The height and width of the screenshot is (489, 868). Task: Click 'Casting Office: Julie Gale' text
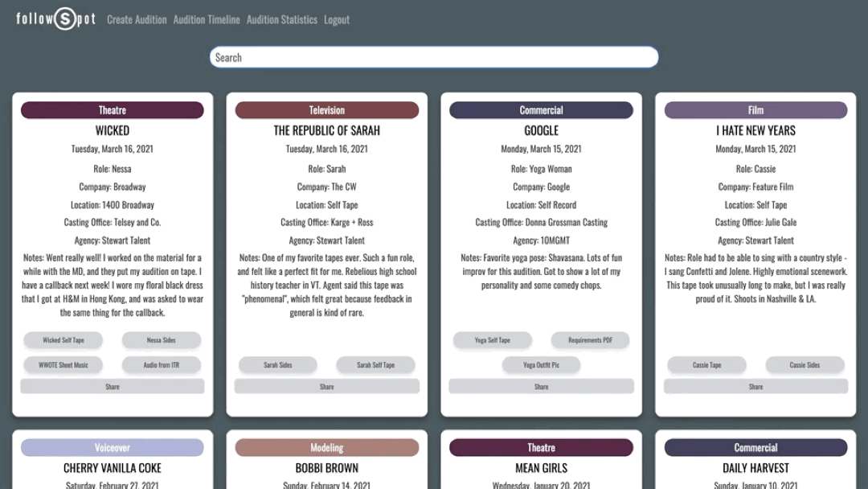[x=755, y=222]
